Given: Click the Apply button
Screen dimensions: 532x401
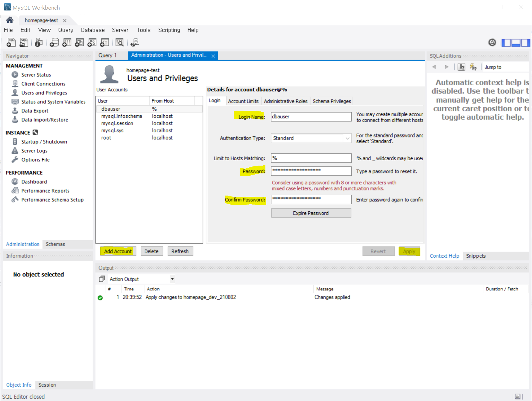Looking at the screenshot, I should [x=409, y=251].
